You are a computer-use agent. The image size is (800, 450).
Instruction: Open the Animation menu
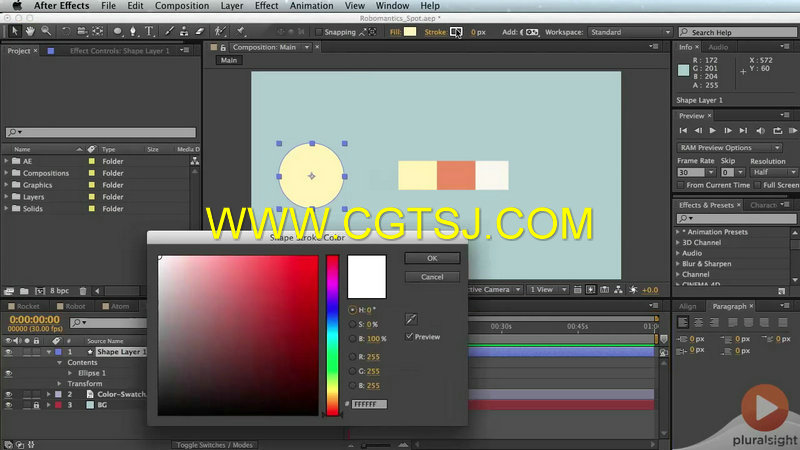pos(311,6)
